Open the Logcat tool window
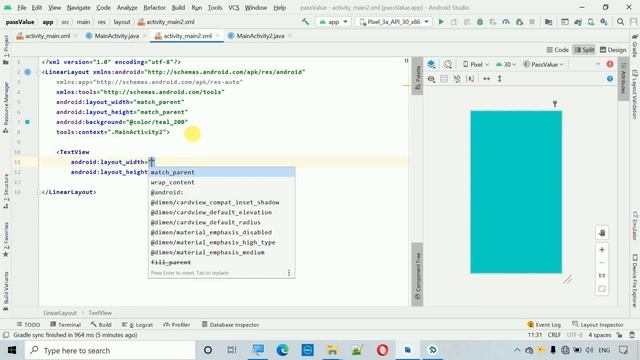640x360 pixels. point(138,324)
